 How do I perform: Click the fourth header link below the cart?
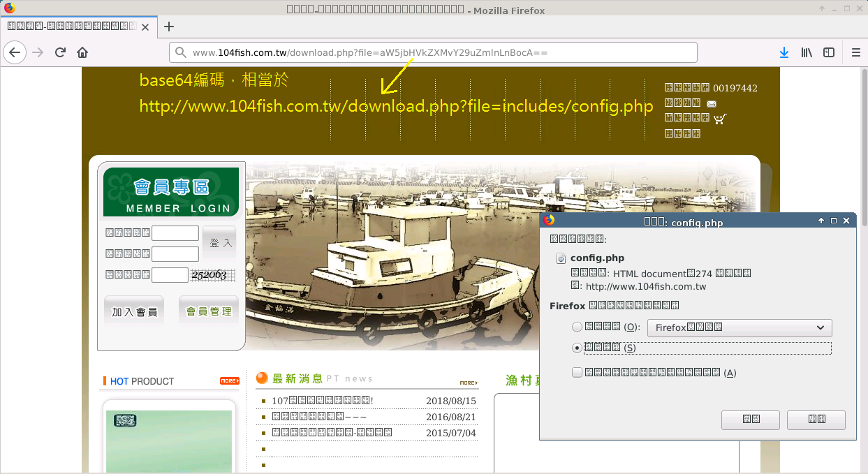[682, 133]
